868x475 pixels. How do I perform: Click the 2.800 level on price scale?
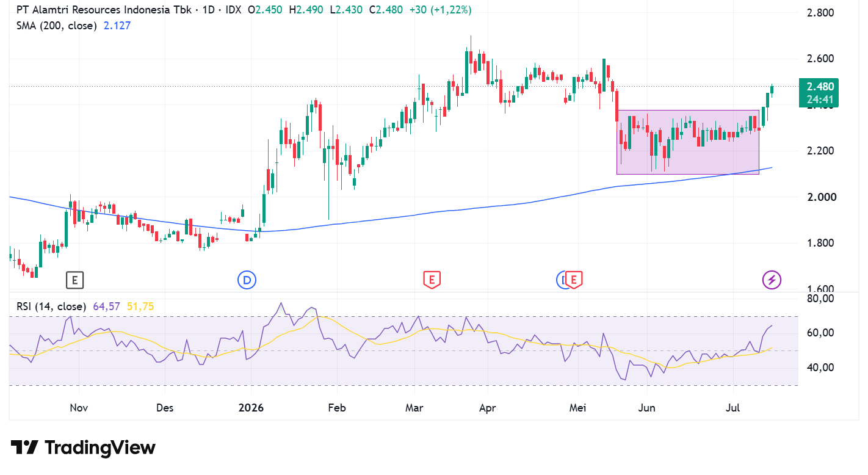tap(820, 13)
